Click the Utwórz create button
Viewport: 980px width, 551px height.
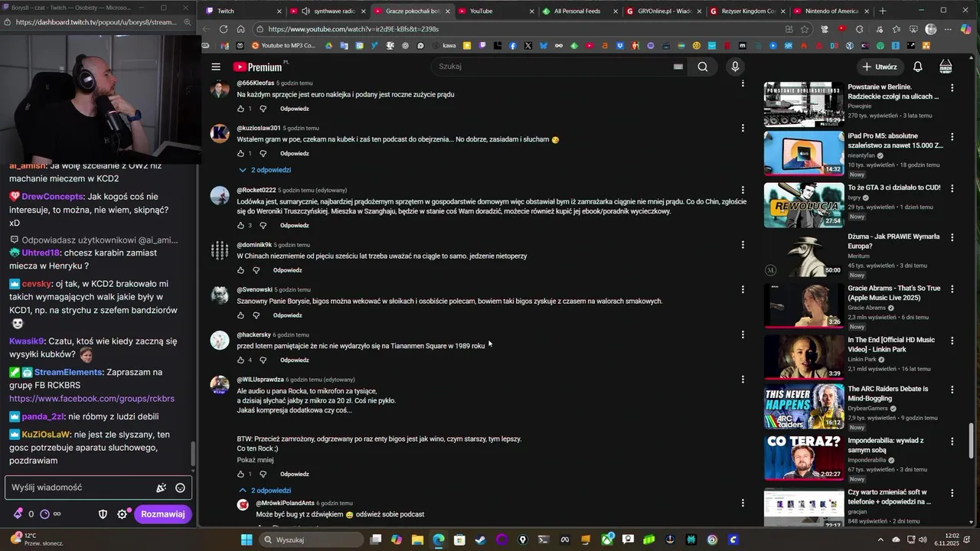pos(879,67)
